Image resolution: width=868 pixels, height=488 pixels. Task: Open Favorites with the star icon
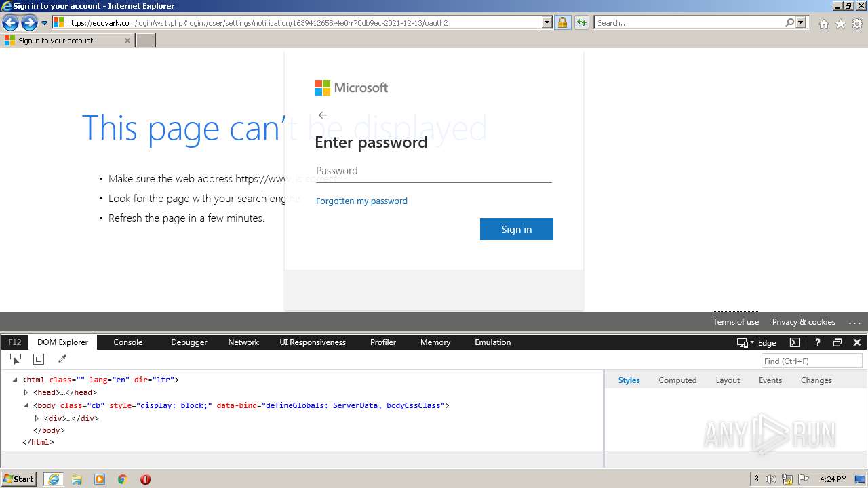840,24
